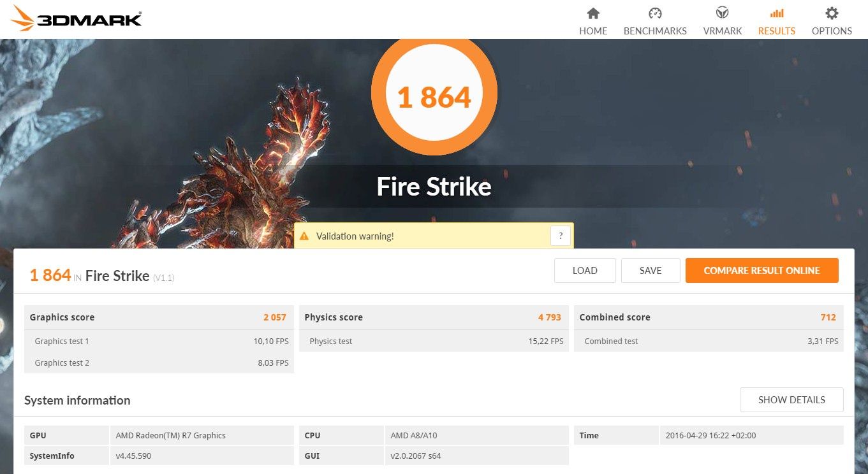Click COMPARE RESULT ONLINE button
This screenshot has width=868, height=474.
point(762,271)
